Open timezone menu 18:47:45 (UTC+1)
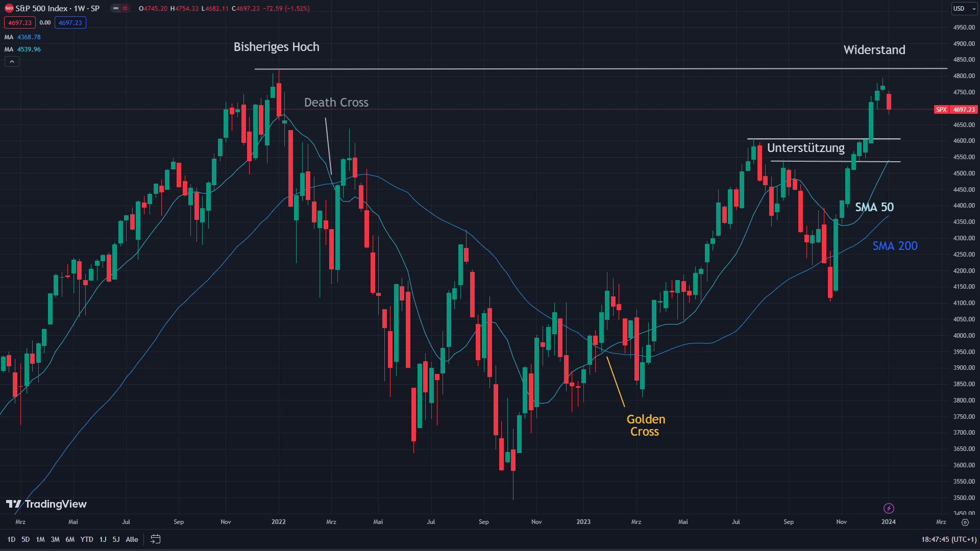Image resolution: width=980 pixels, height=551 pixels. point(949,539)
